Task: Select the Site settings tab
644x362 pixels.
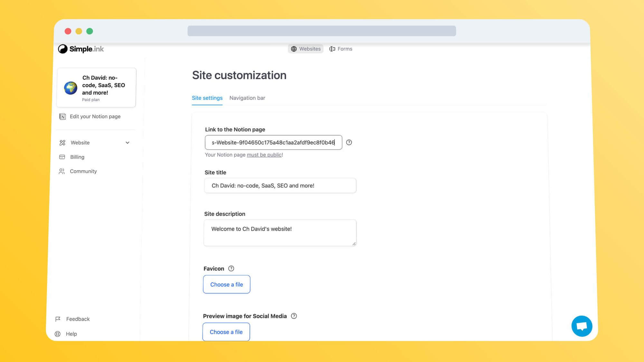Action: (x=207, y=98)
